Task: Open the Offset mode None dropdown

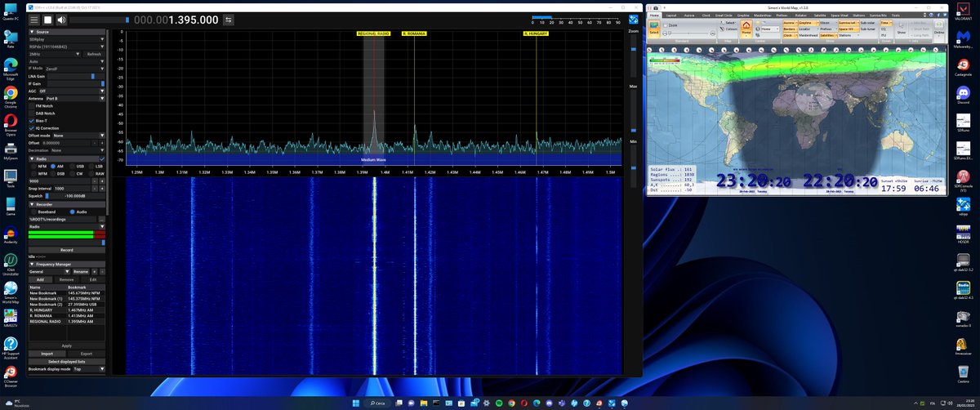Action: coord(79,136)
